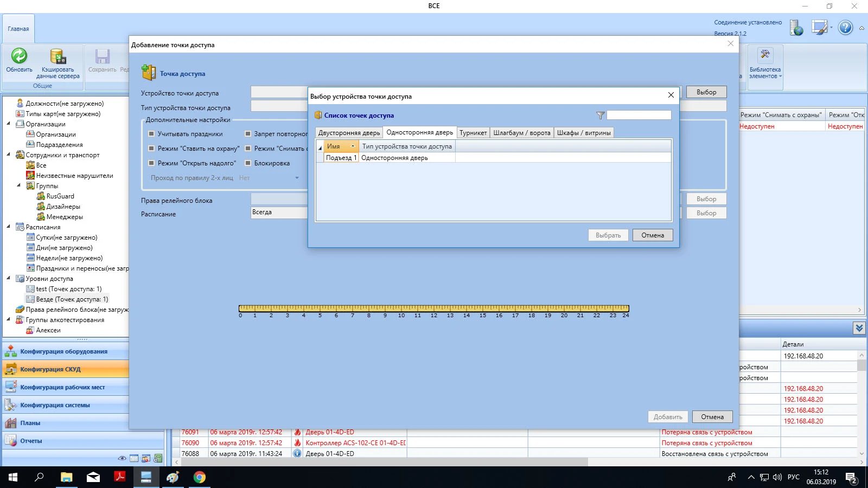Click the filter funnel icon
Image resolution: width=868 pixels, height=488 pixels.
pos(600,115)
